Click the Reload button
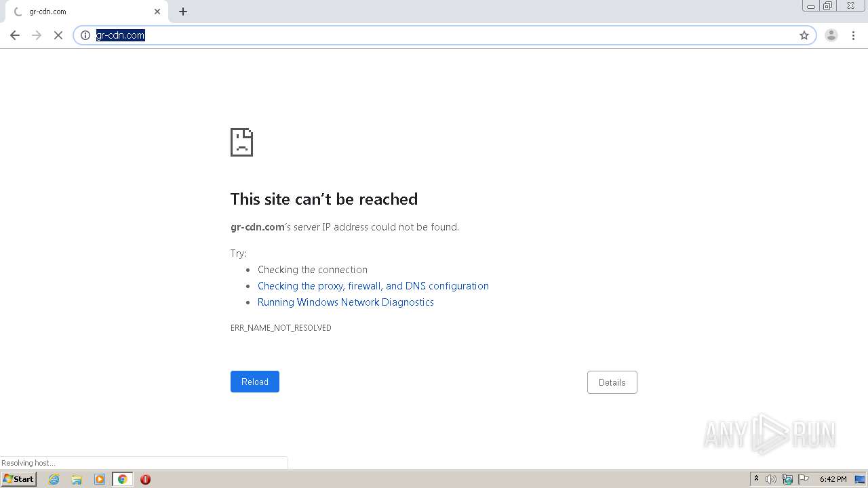Screen dimensions: 868x488 coord(255,382)
